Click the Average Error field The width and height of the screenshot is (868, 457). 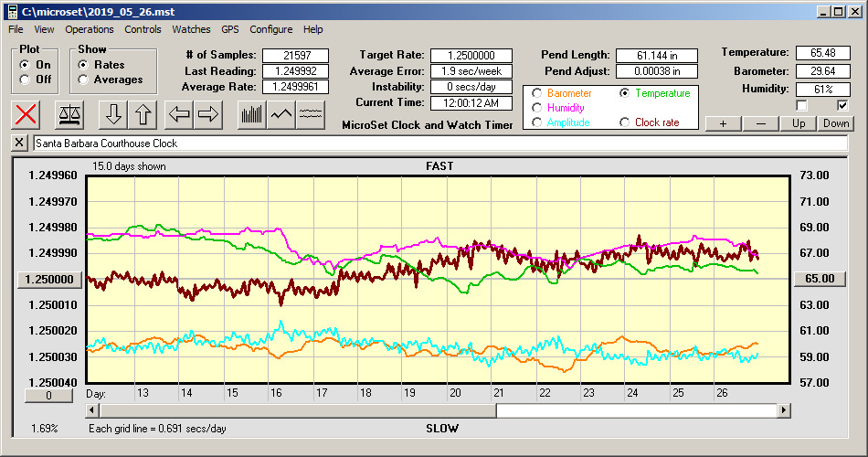[x=471, y=71]
